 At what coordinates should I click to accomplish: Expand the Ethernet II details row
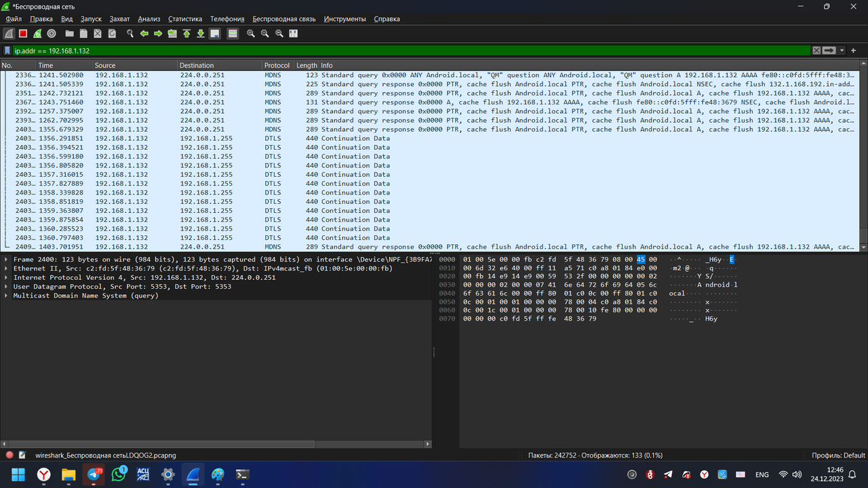[x=6, y=268]
